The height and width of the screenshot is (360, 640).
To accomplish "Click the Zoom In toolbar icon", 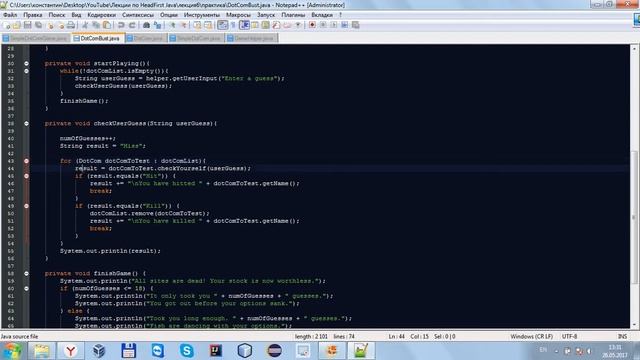I will point(173,25).
